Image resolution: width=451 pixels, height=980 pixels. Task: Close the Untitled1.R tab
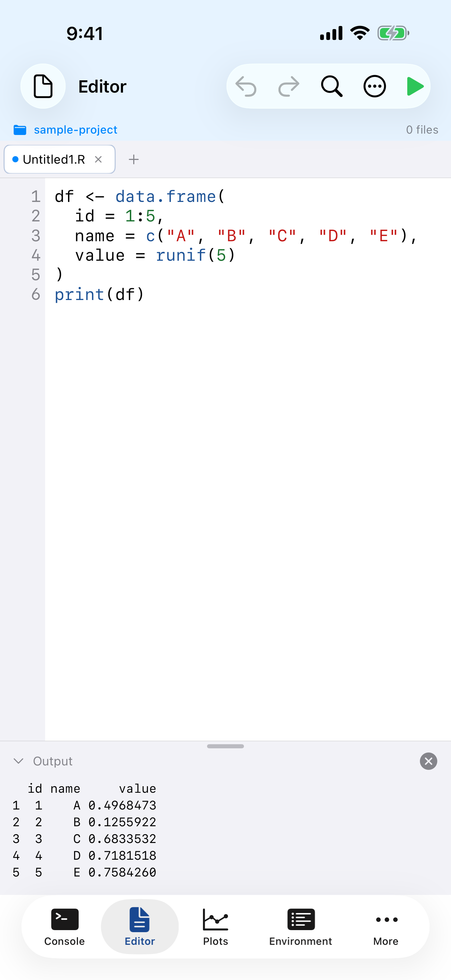98,159
